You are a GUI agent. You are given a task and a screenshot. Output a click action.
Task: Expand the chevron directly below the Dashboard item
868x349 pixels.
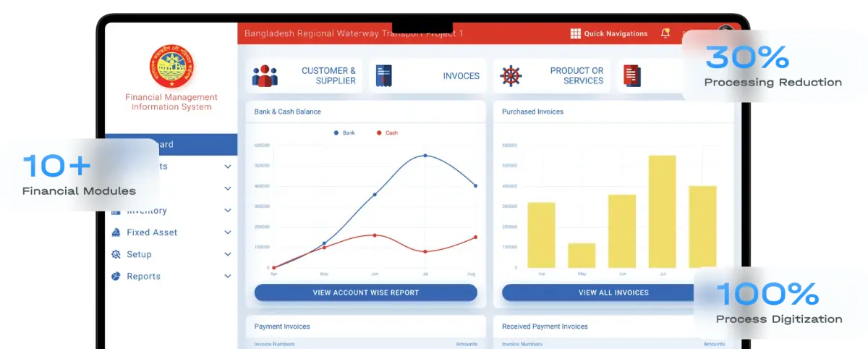[228, 167]
